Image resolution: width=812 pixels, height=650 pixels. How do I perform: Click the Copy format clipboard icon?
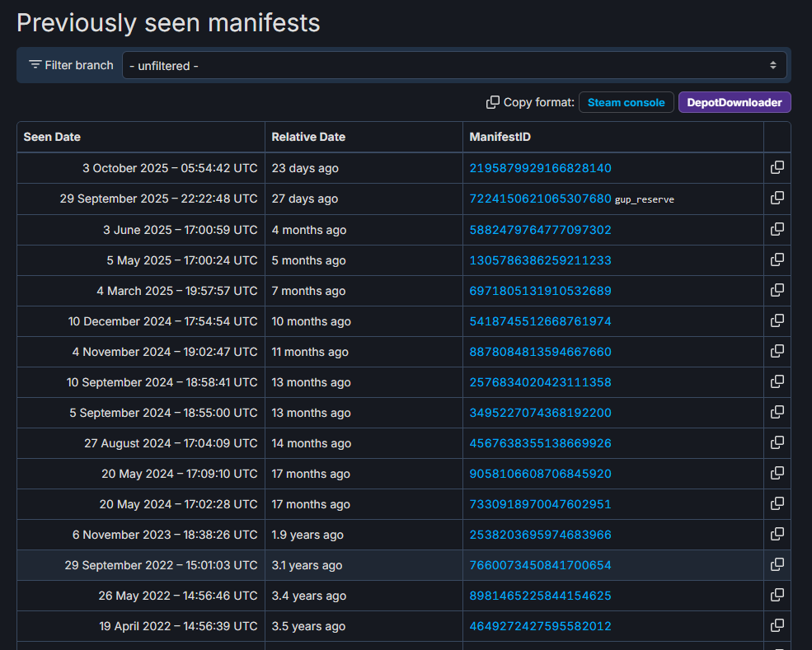coord(492,102)
